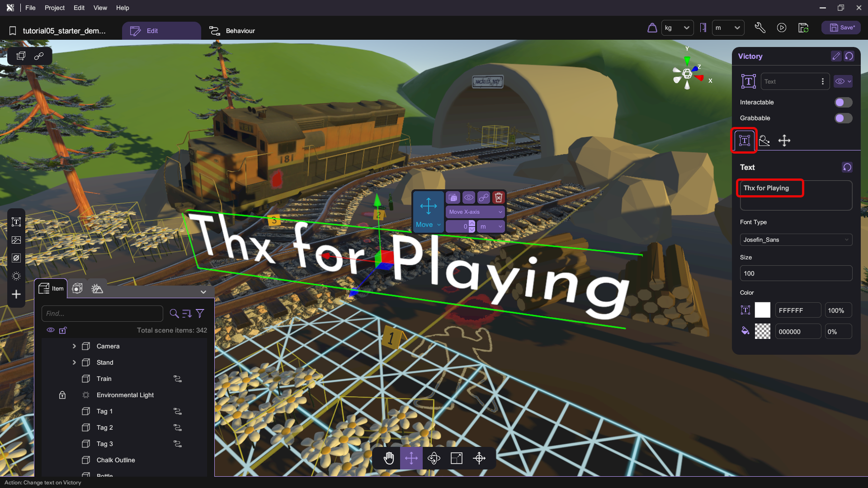Open the Tag 1 behaviour icon
Image resolution: width=868 pixels, height=488 pixels.
(178, 411)
